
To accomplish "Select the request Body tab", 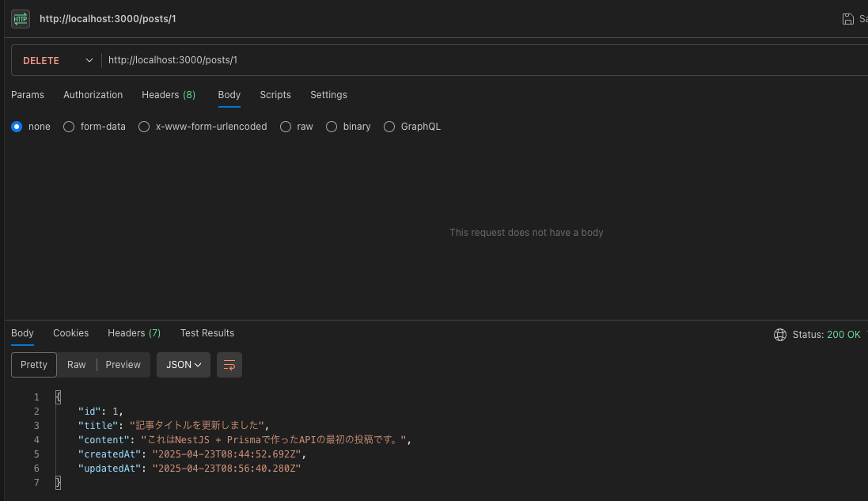I will (x=229, y=95).
